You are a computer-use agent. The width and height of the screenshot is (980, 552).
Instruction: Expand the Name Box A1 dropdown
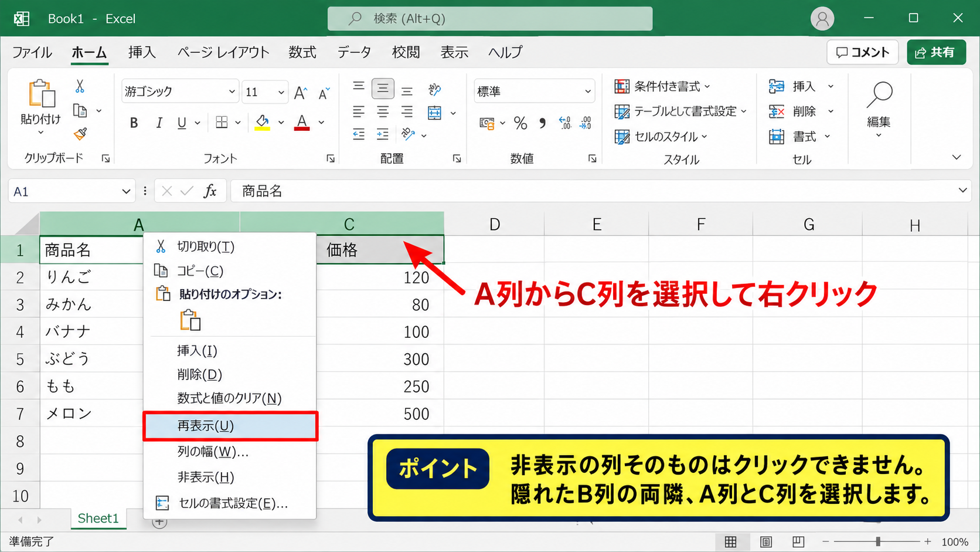(x=126, y=191)
